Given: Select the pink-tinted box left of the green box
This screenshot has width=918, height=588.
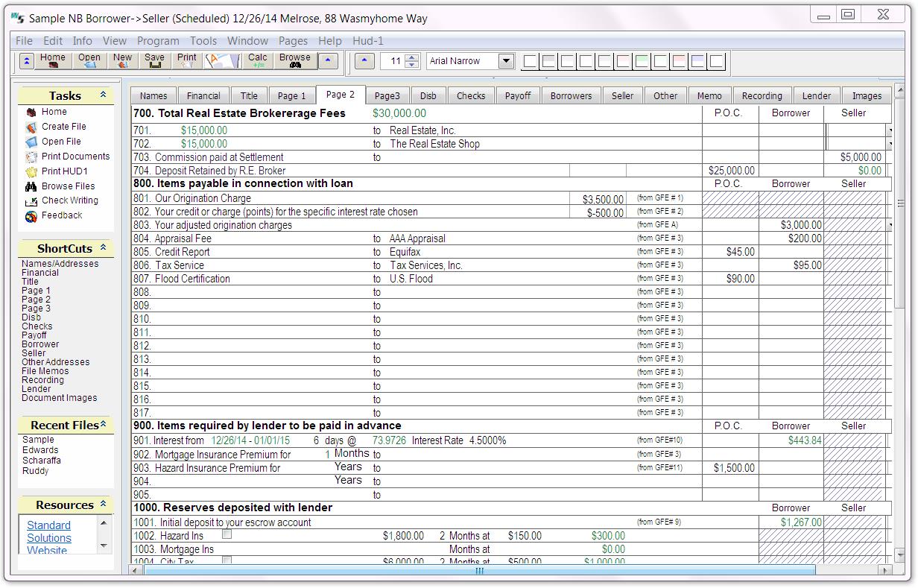Looking at the screenshot, I should 623,61.
